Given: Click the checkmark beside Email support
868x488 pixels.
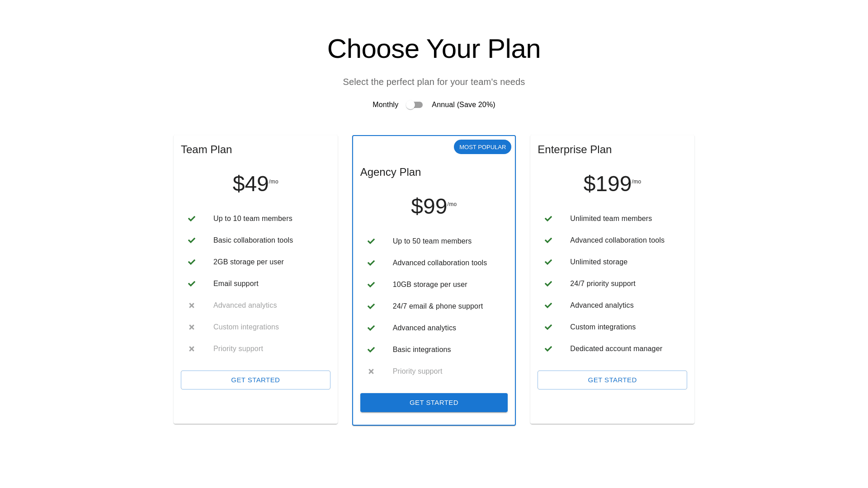Looking at the screenshot, I should click(x=192, y=284).
